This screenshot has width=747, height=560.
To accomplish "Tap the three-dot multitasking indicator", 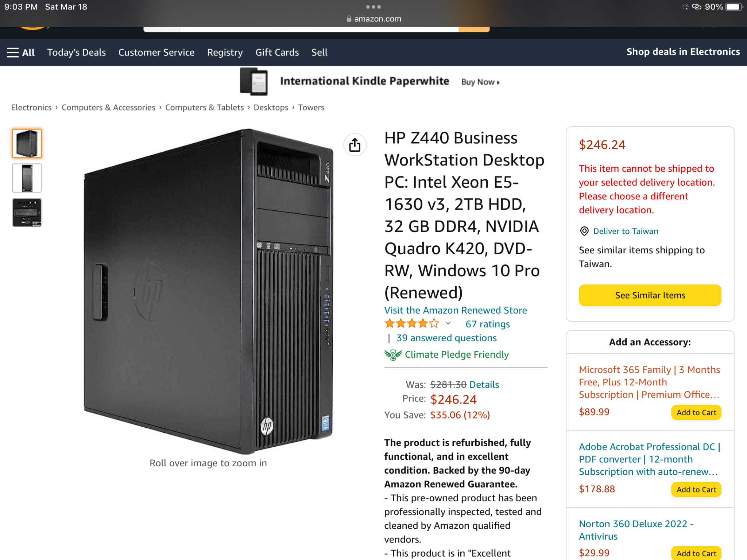I will [373, 7].
